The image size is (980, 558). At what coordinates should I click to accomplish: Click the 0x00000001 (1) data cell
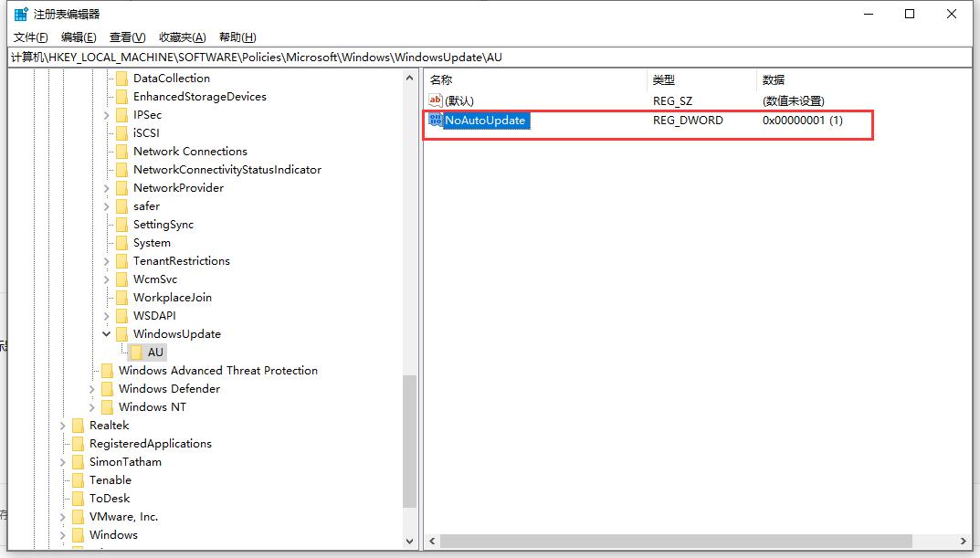click(803, 120)
